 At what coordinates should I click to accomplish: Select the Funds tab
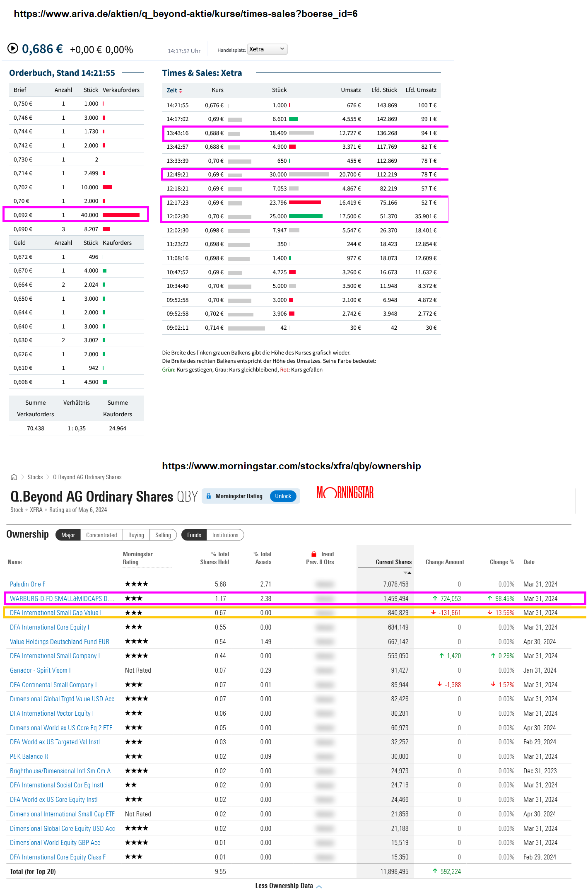(x=194, y=535)
